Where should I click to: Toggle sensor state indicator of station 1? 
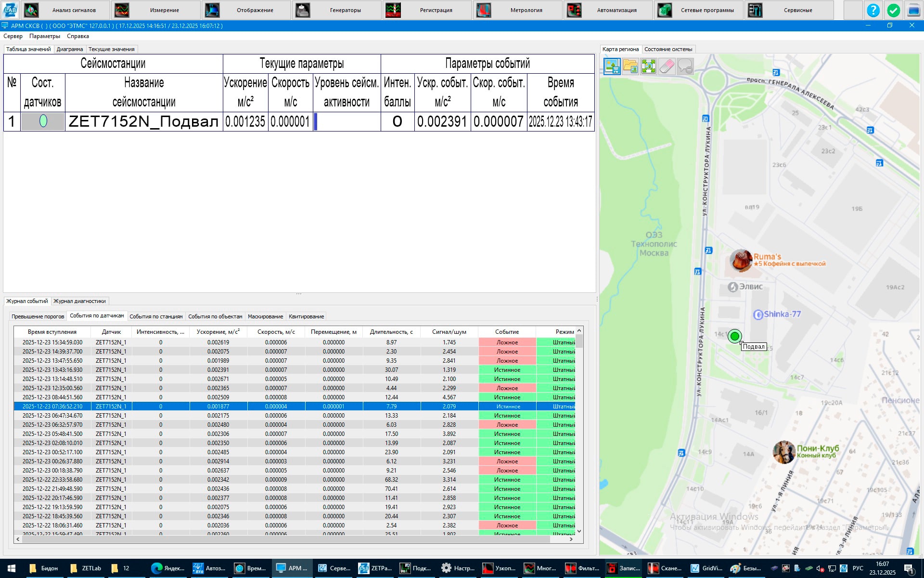[x=43, y=121]
